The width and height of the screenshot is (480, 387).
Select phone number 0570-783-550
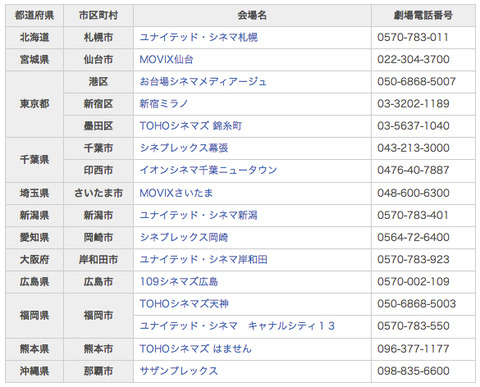(x=413, y=326)
